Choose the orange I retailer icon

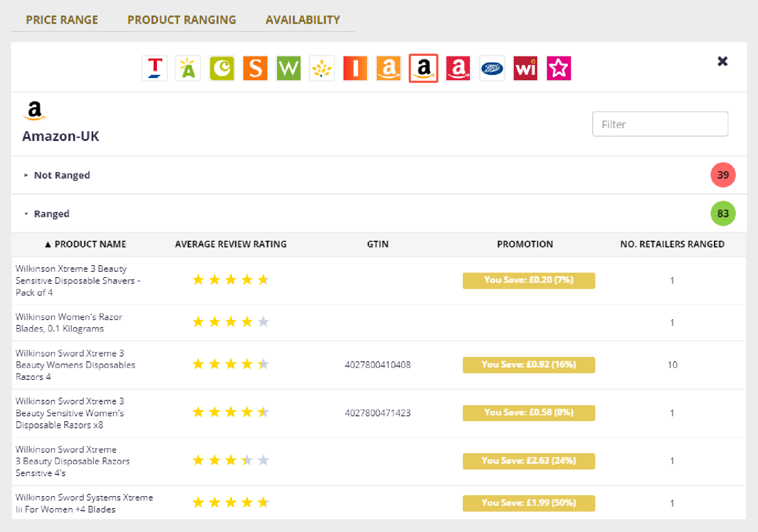point(355,68)
